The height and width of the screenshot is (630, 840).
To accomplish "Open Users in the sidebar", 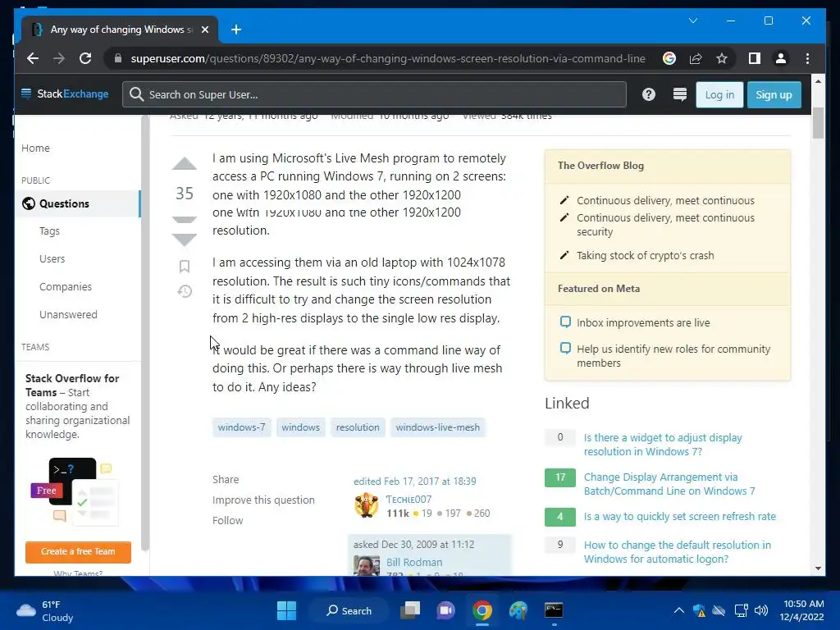I will tap(52, 258).
